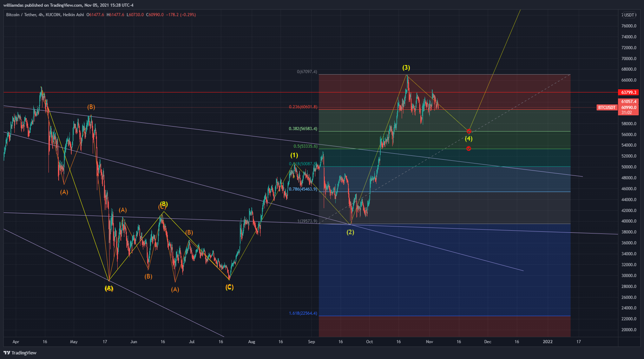
Task: Click the close value C60990.0 in the header
Action: coord(155,15)
